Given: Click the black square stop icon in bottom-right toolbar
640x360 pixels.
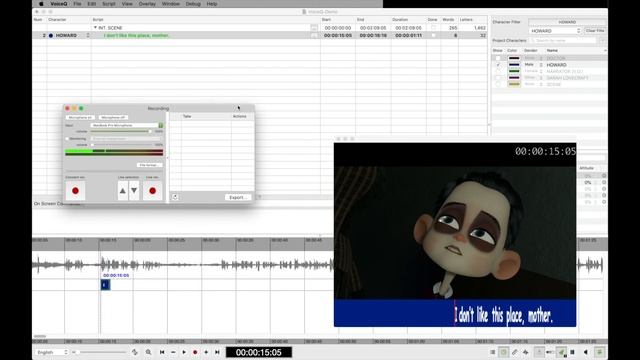Looking at the screenshot, I should (x=572, y=352).
